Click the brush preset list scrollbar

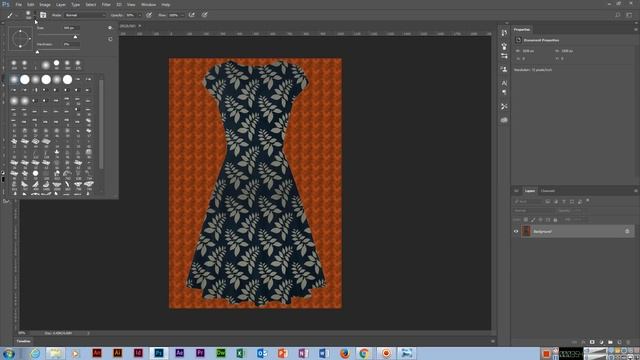click(101, 124)
